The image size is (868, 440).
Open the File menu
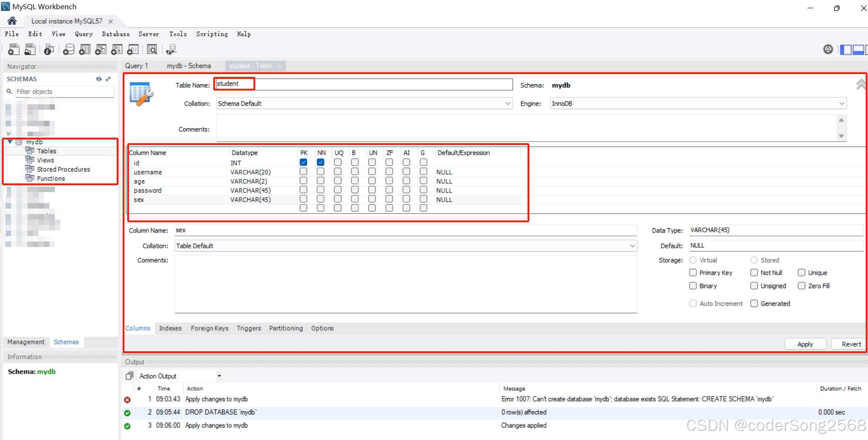[12, 34]
